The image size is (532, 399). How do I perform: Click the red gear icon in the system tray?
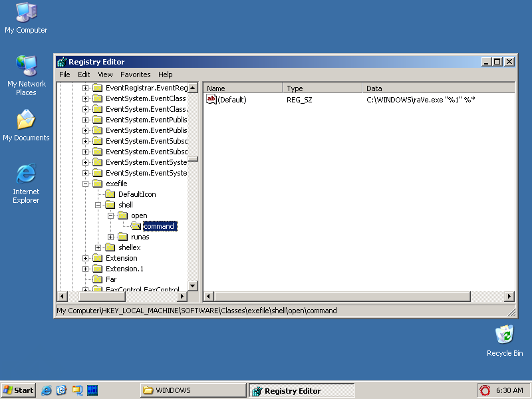point(485,390)
